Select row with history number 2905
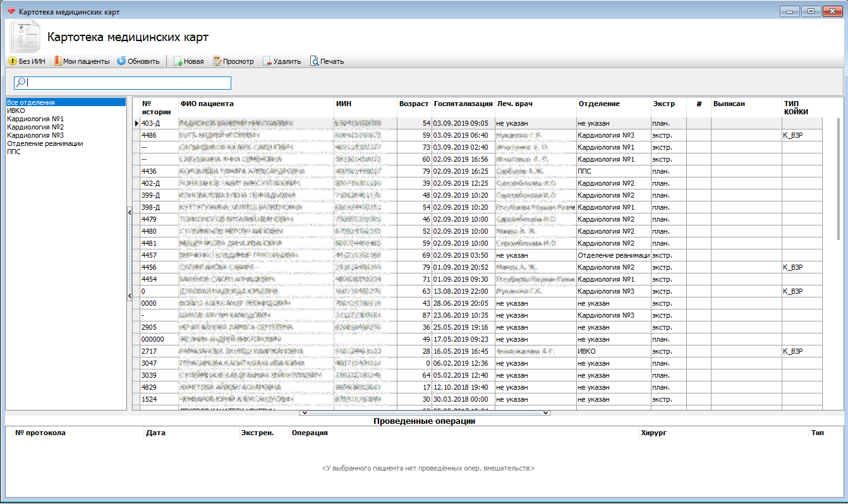 click(477, 327)
